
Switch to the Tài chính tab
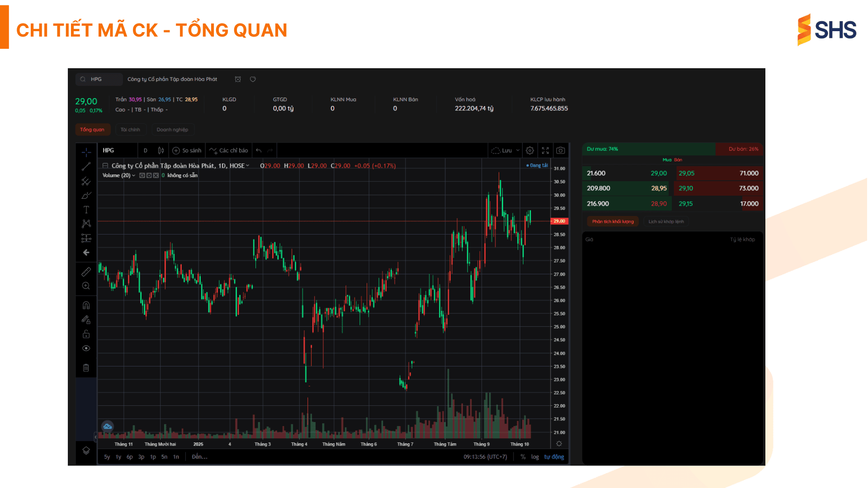point(130,130)
